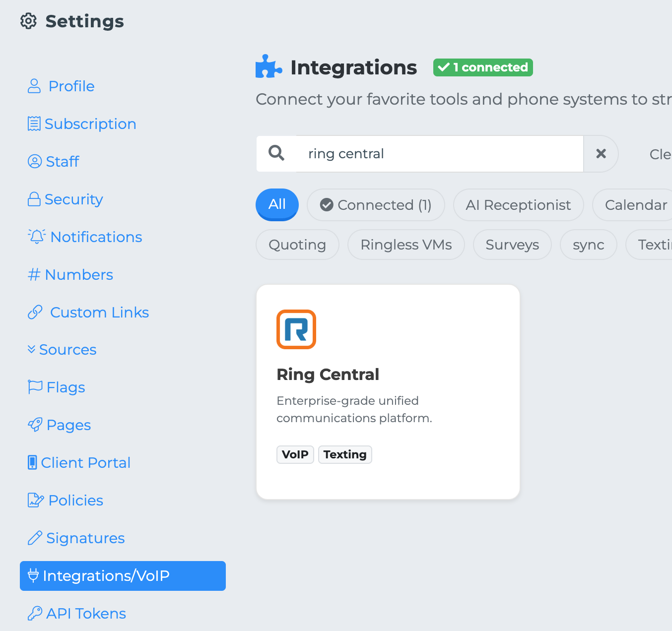Click the Profile person icon
Screen dimensions: 672x631
pyautogui.click(x=34, y=86)
